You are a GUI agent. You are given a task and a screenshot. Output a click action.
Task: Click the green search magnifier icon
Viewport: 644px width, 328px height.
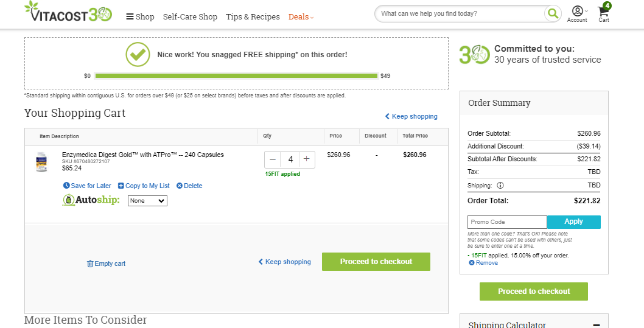point(553,13)
